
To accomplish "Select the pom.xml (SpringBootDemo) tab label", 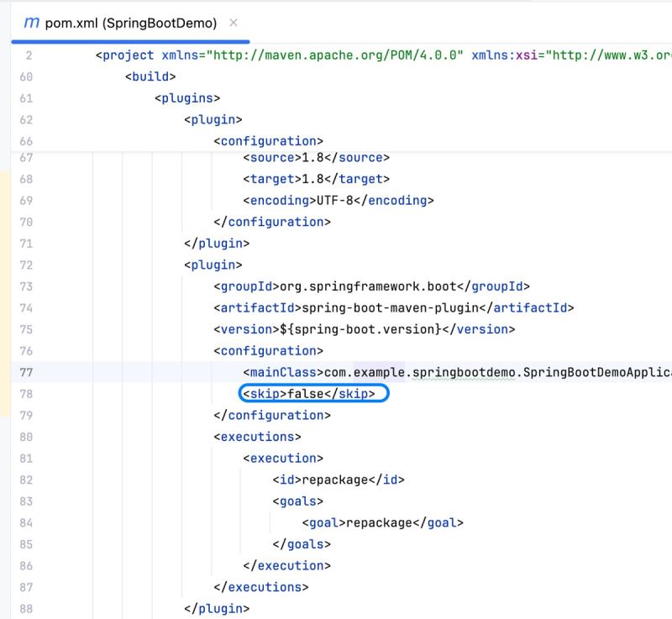I will (130, 23).
